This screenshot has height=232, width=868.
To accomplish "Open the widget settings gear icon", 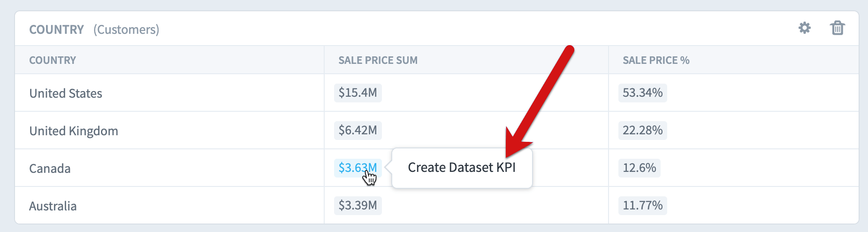I will pyautogui.click(x=805, y=28).
